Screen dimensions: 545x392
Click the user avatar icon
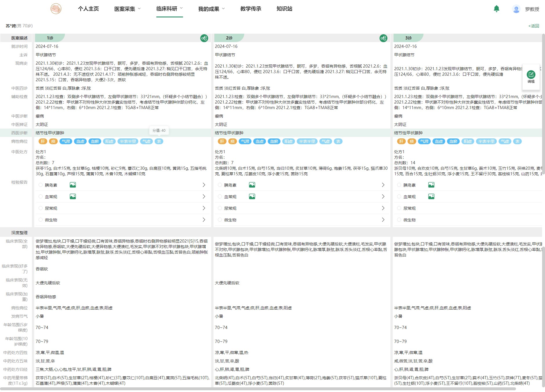coord(516,9)
